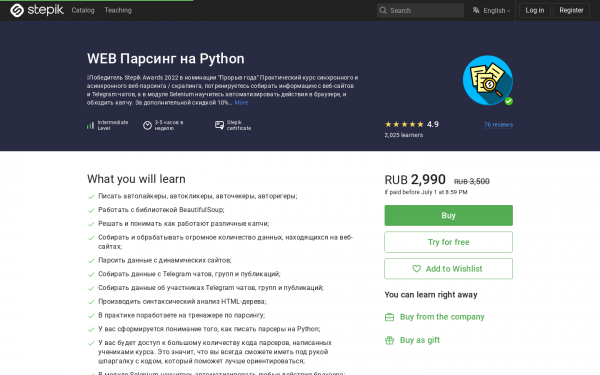Click the heart wishlist icon

point(416,269)
